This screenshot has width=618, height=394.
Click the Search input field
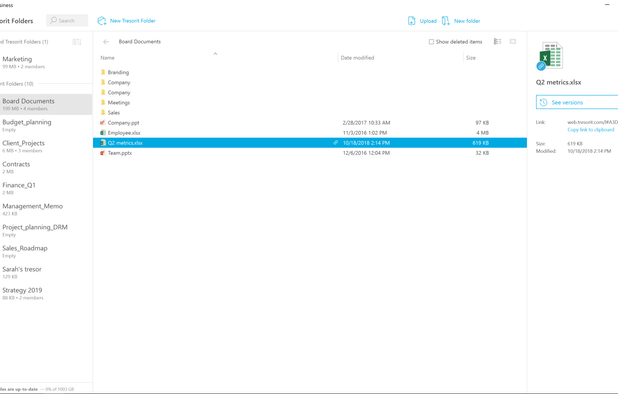pos(67,20)
